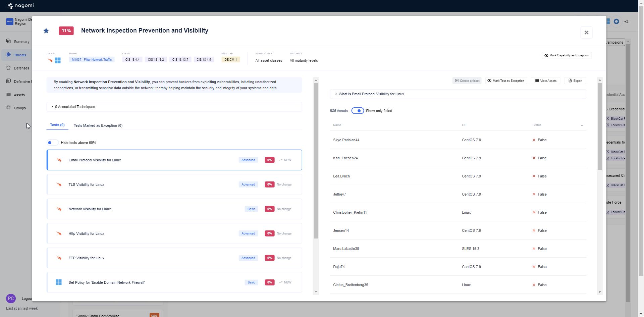Toggle Show only failed switch
Image resolution: width=644 pixels, height=317 pixels.
click(358, 111)
